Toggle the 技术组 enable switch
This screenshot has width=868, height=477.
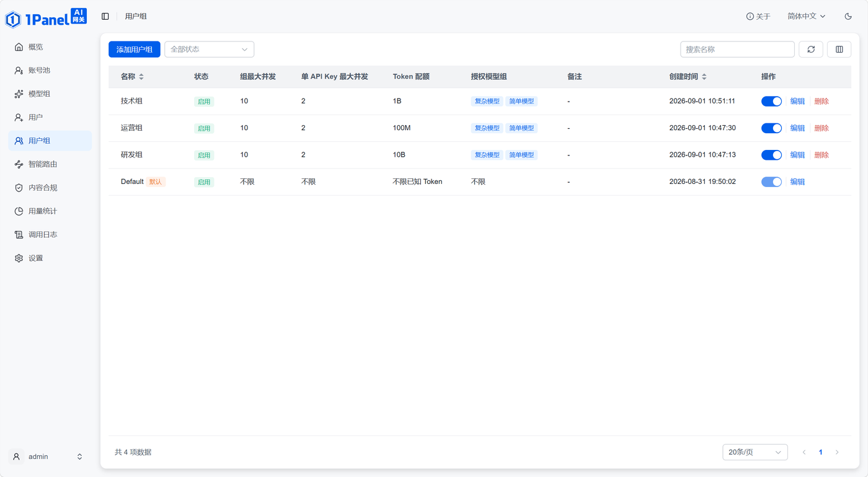click(771, 102)
